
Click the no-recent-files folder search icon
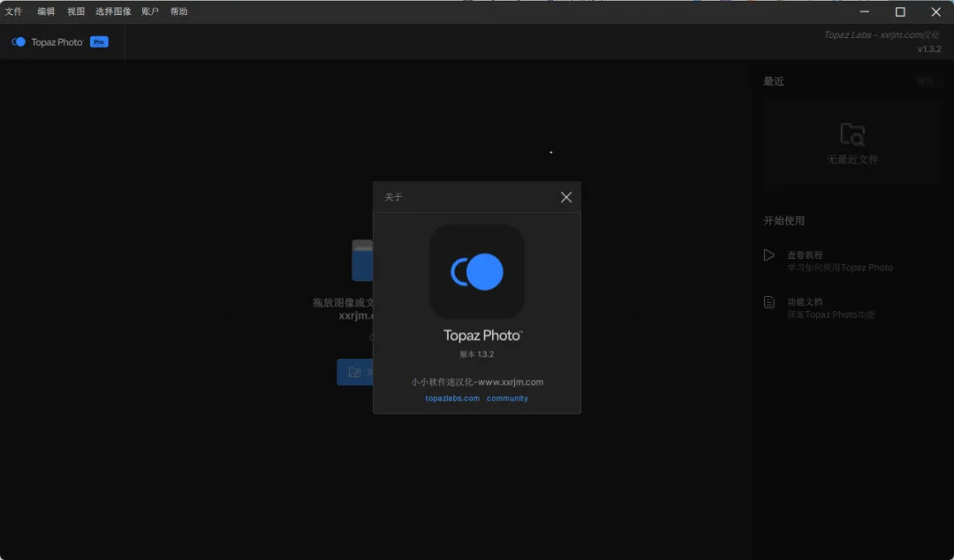[852, 135]
